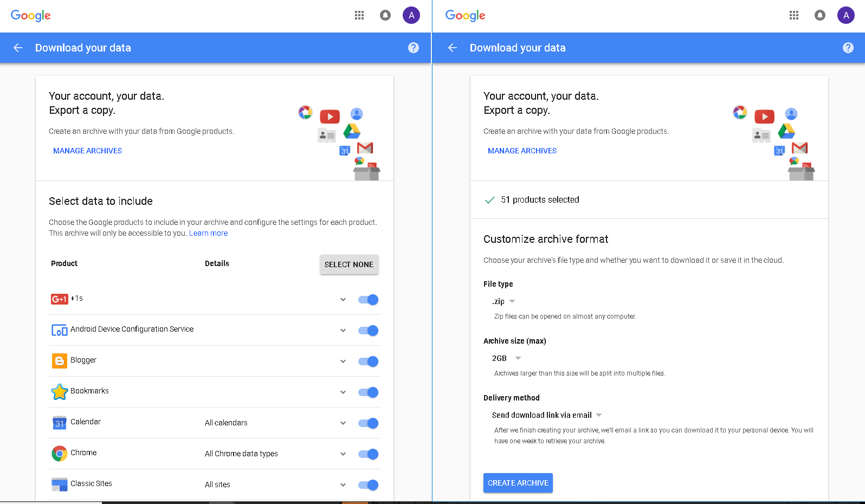Click the 'Blogger' product name
Image resolution: width=865 pixels, height=504 pixels.
point(83,360)
